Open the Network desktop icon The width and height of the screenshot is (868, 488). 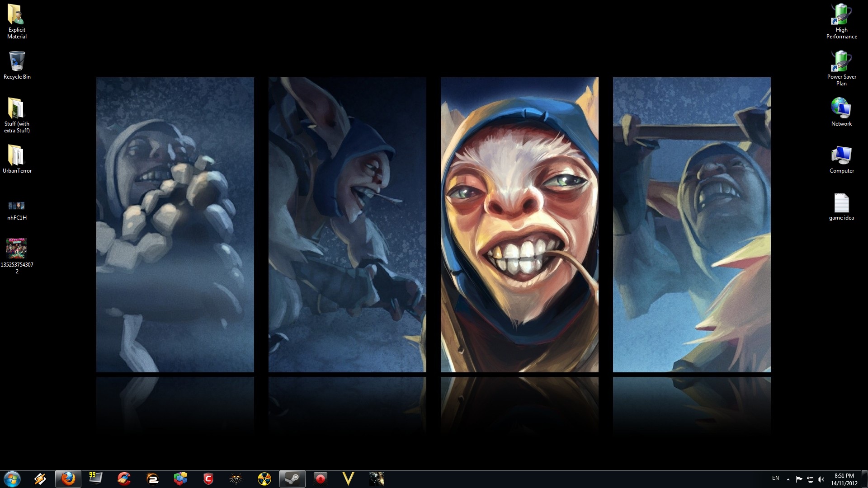pos(841,112)
